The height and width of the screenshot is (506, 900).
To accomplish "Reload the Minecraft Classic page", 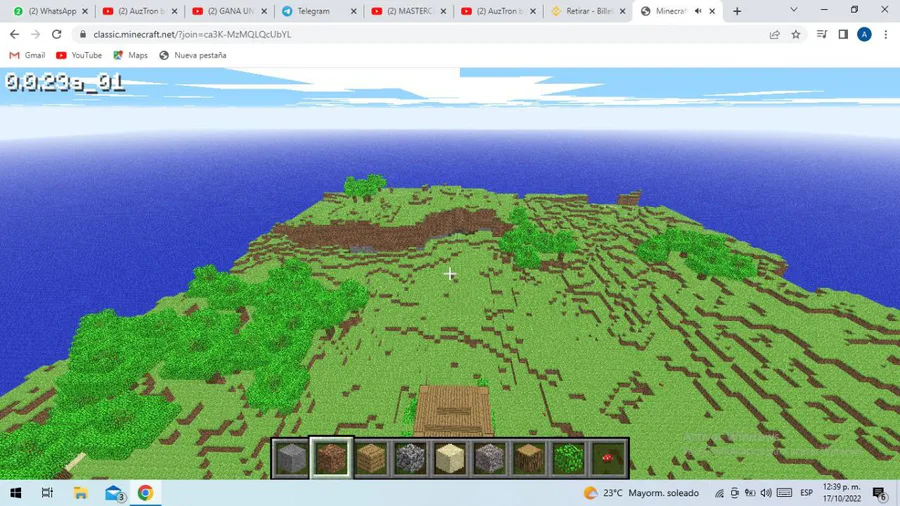I will coord(56,34).
